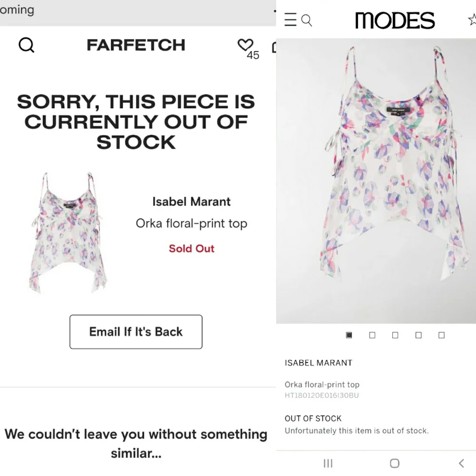Tap the Android recent apps icon
The width and height of the screenshot is (476, 476).
pyautogui.click(x=328, y=463)
